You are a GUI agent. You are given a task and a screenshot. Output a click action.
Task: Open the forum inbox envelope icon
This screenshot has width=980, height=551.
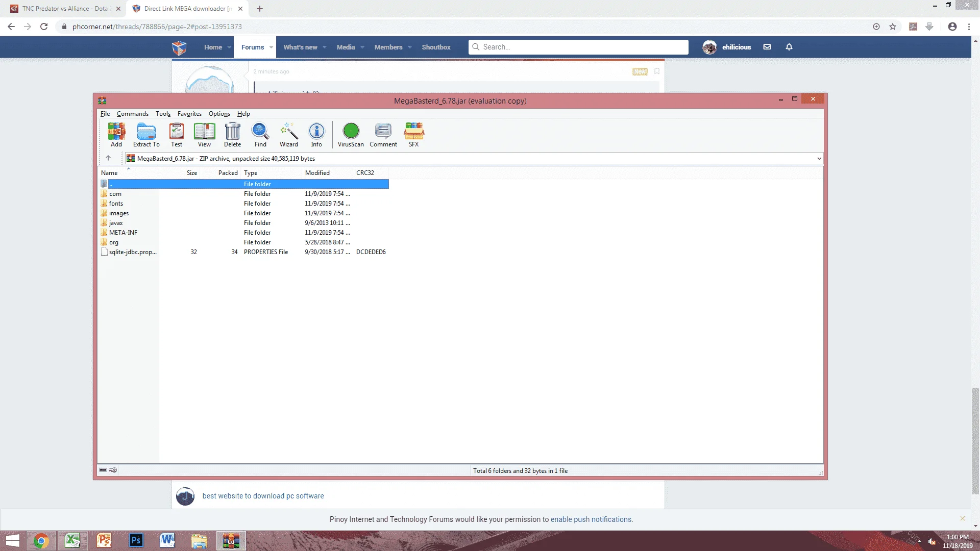[767, 47]
